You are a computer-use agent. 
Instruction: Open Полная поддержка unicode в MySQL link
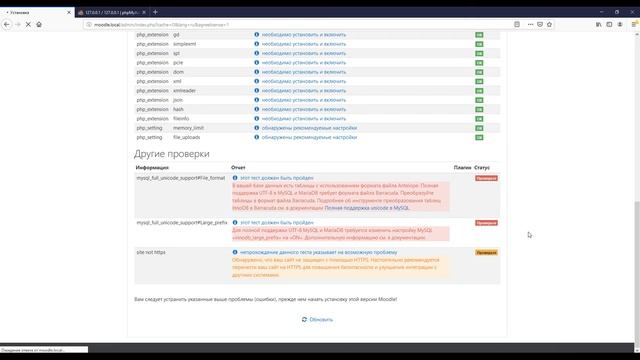click(x=367, y=208)
